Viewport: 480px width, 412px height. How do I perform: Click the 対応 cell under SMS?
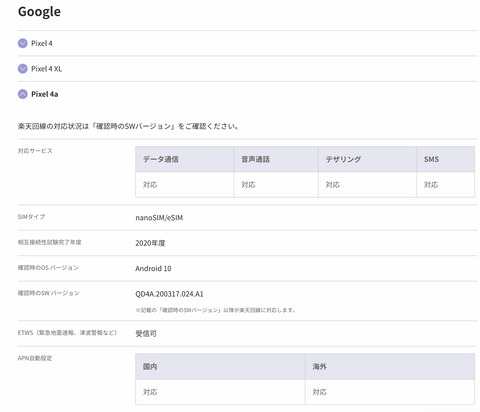pyautogui.click(x=446, y=185)
